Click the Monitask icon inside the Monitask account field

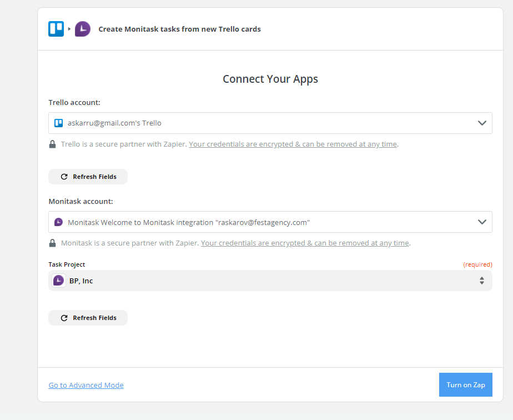click(58, 222)
